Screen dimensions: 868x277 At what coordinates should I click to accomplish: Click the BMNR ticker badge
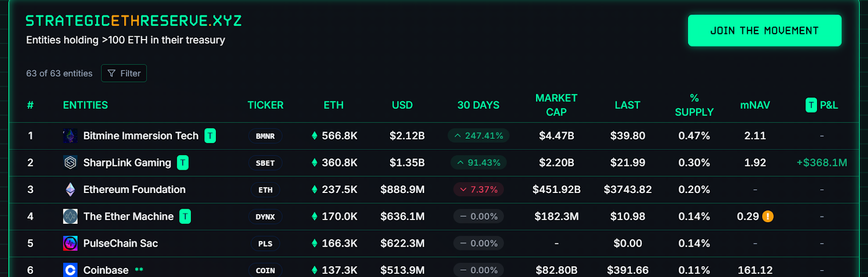(265, 136)
